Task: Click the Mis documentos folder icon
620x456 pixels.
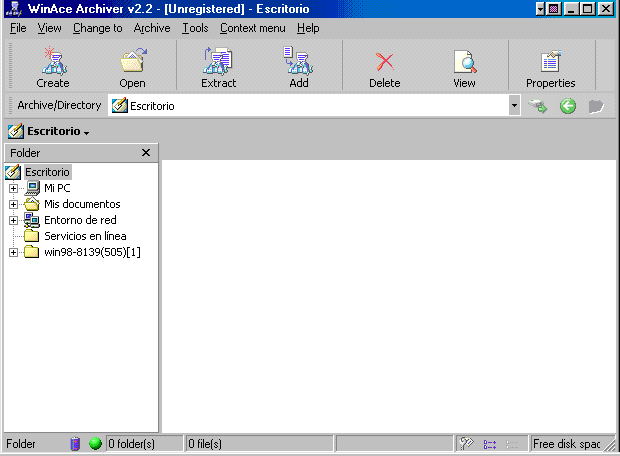Action: click(x=32, y=204)
